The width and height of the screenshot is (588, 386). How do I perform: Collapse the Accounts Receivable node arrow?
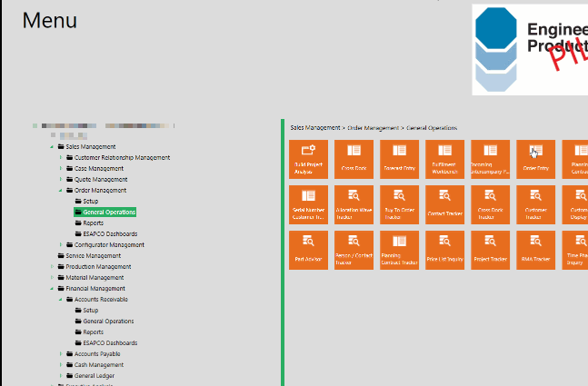pyautogui.click(x=60, y=300)
